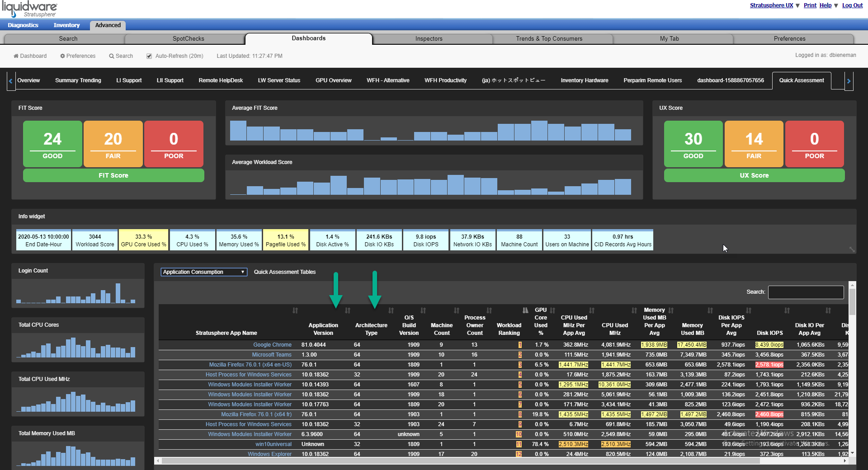Sort by the Workload Ranking column icon

[x=525, y=310]
